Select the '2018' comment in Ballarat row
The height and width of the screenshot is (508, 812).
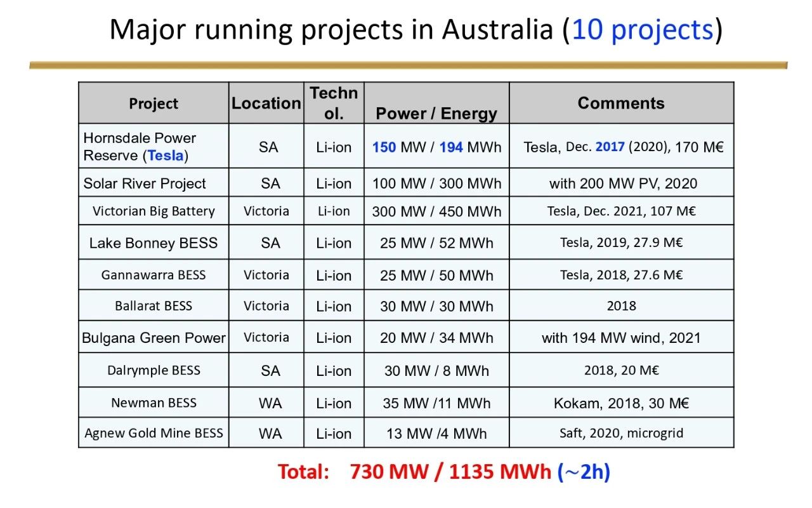pos(621,305)
